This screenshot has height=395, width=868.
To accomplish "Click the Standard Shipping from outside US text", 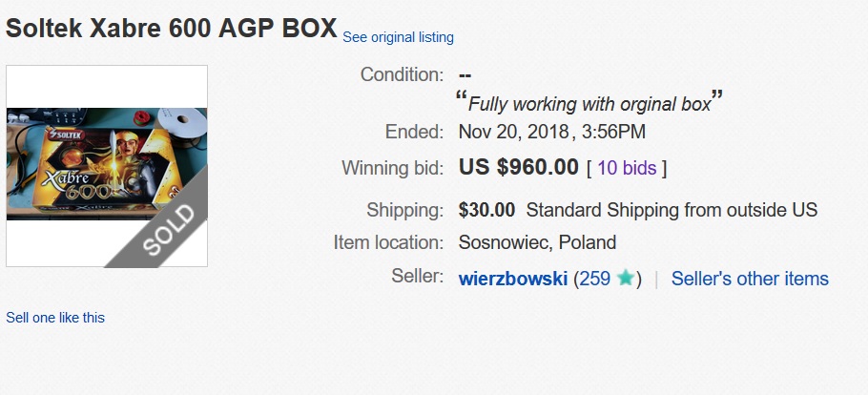I will click(672, 210).
